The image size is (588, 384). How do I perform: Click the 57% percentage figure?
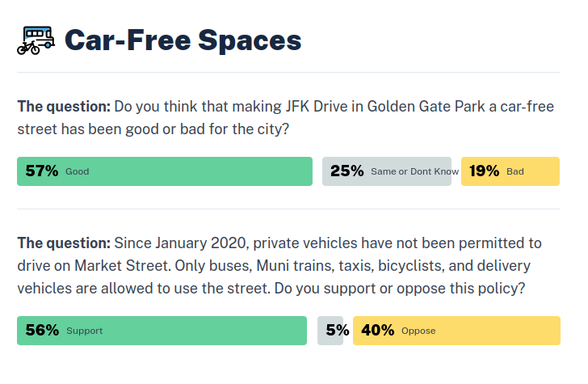[x=42, y=171]
